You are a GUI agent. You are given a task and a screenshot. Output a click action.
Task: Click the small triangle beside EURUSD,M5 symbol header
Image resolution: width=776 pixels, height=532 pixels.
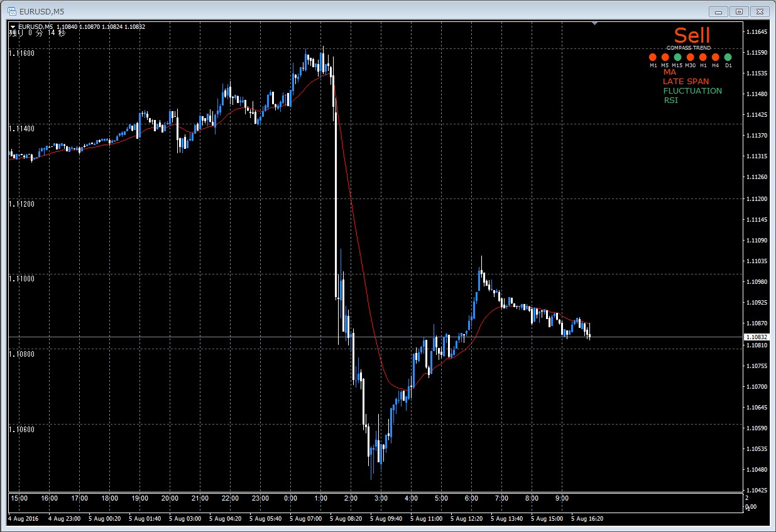pos(13,26)
